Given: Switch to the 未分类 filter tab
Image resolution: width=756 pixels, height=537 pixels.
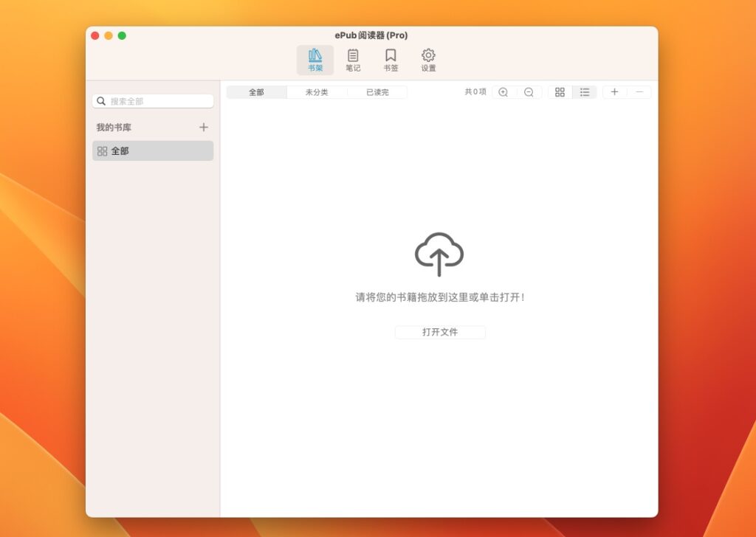Looking at the screenshot, I should 317,91.
